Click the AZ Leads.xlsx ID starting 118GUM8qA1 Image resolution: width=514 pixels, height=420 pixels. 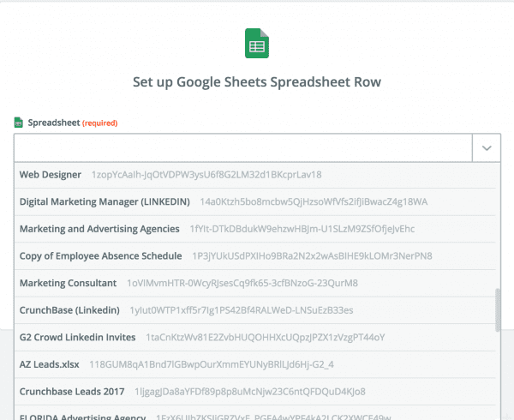(x=212, y=364)
